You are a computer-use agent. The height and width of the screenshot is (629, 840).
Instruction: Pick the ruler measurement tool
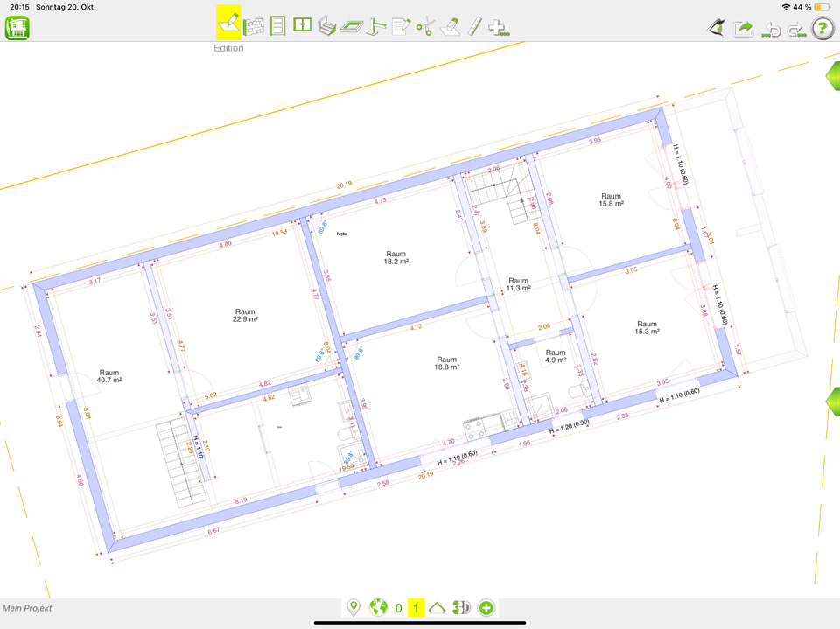coord(474,26)
